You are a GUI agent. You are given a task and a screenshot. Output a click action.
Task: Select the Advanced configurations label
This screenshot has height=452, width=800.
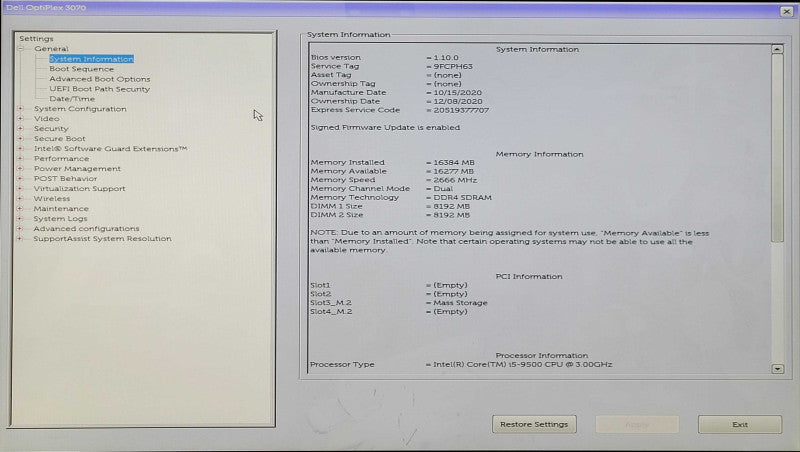tap(86, 229)
